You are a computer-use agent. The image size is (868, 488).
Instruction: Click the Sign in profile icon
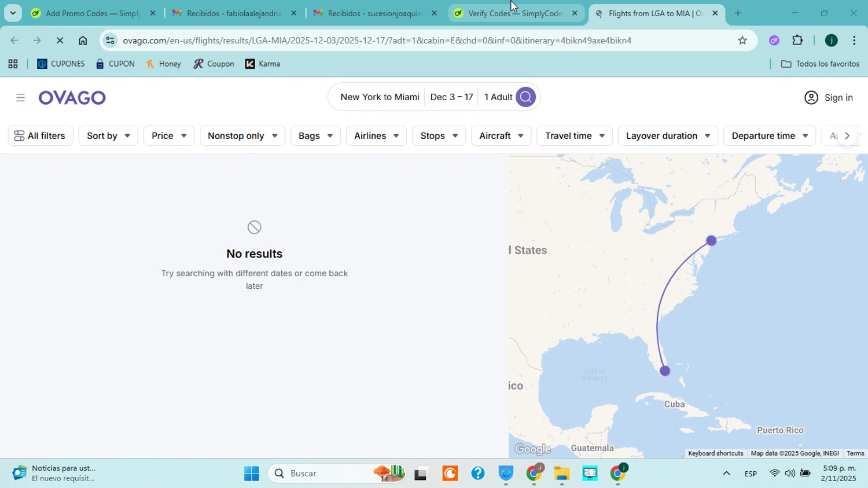811,98
